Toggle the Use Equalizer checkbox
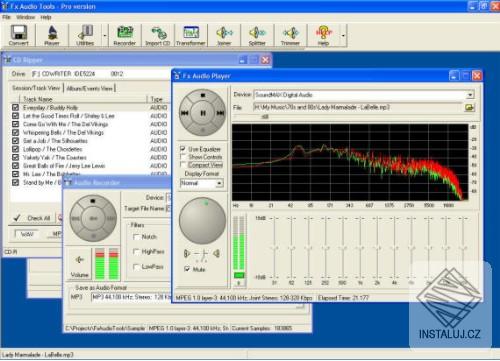The height and width of the screenshot is (361, 500). 183,149
